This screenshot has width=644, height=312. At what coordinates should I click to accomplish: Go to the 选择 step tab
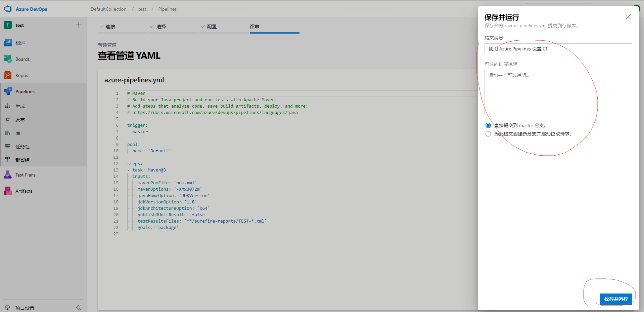click(161, 27)
